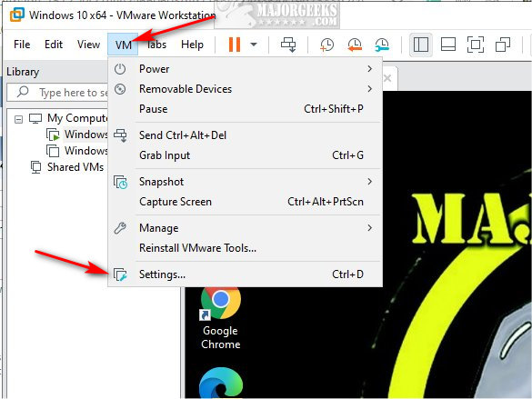Click the Power icon in the VM menu
The height and width of the screenshot is (399, 532).
120,69
